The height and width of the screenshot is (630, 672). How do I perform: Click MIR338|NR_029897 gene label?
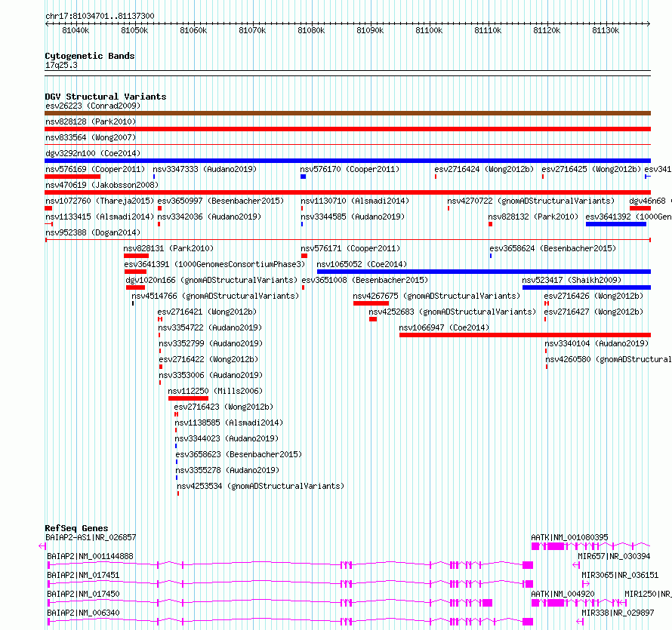coord(618,613)
